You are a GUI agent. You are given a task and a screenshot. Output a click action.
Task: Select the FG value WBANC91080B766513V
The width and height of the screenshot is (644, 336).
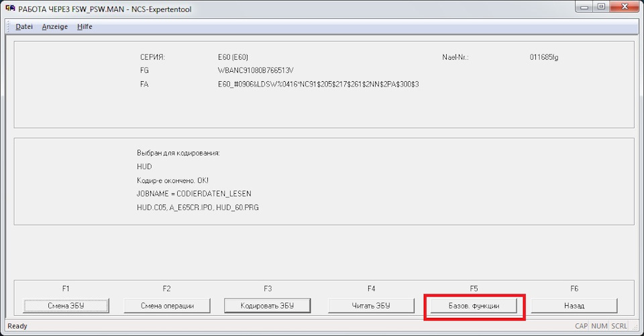coord(256,70)
